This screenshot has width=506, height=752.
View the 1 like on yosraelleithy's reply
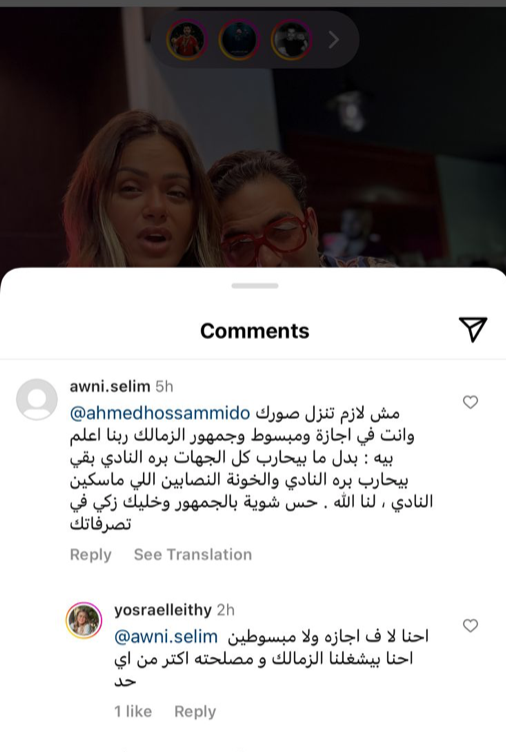[133, 711]
